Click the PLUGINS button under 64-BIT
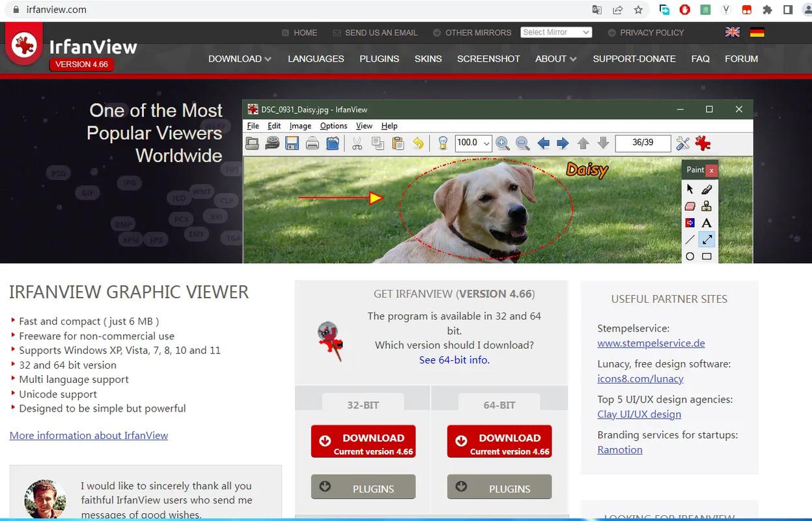This screenshot has width=812, height=521. 499,487
